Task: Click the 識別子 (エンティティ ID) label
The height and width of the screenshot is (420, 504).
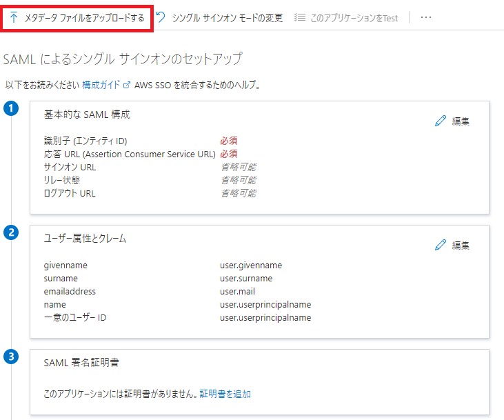Action: [x=85, y=141]
